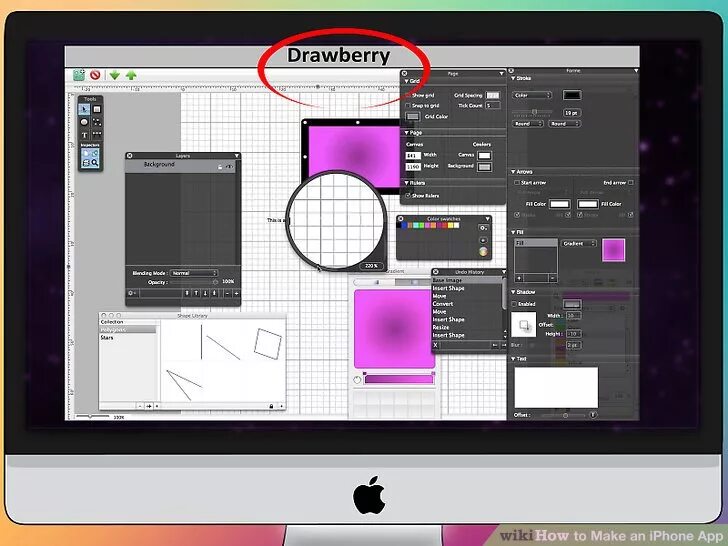This screenshot has height=546, width=728.
Task: Collapse the Rulers section triangle
Action: point(407,183)
